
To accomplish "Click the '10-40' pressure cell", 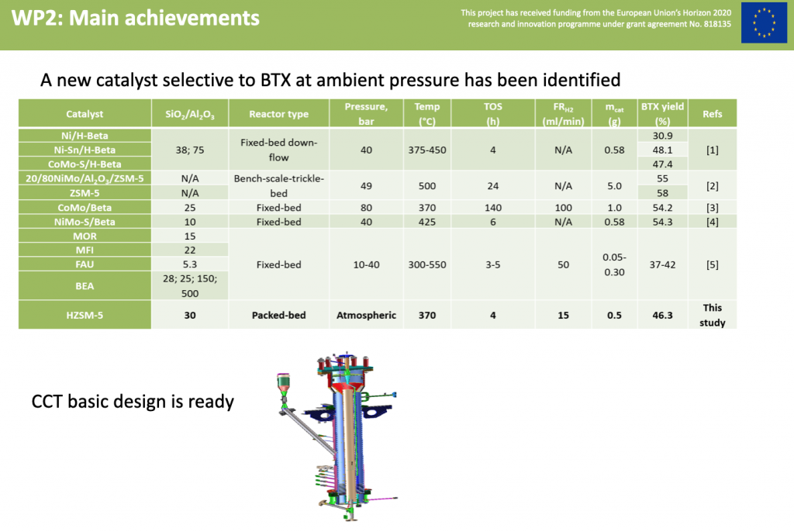I will click(x=366, y=264).
